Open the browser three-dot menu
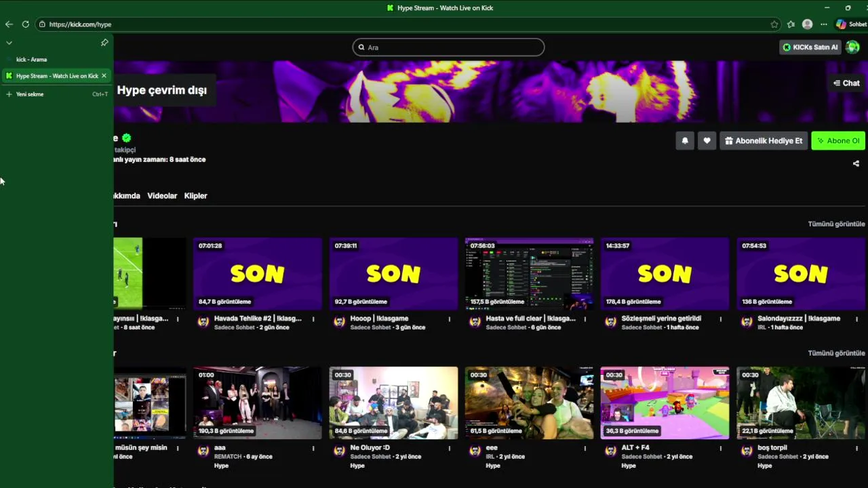Screen dimensions: 868x488 pos(824,24)
